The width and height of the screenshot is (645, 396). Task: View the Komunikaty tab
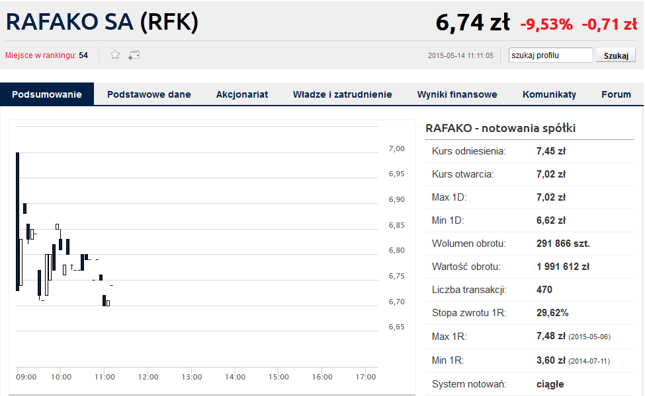point(549,94)
